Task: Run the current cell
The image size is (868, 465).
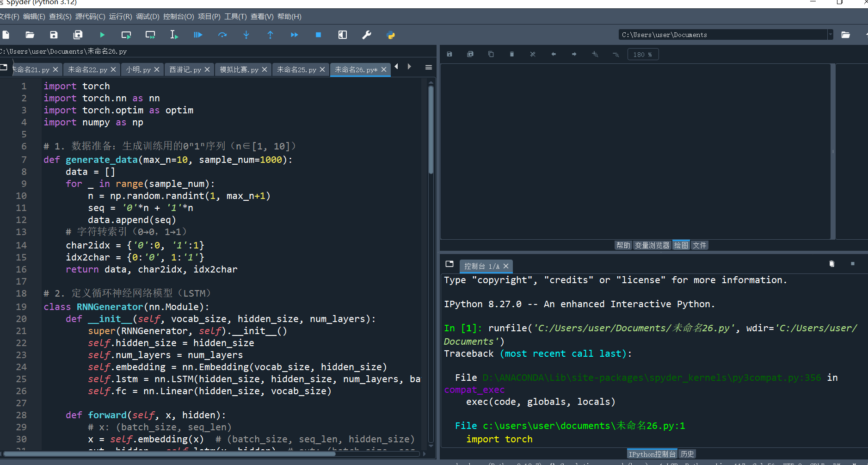Action: point(126,35)
